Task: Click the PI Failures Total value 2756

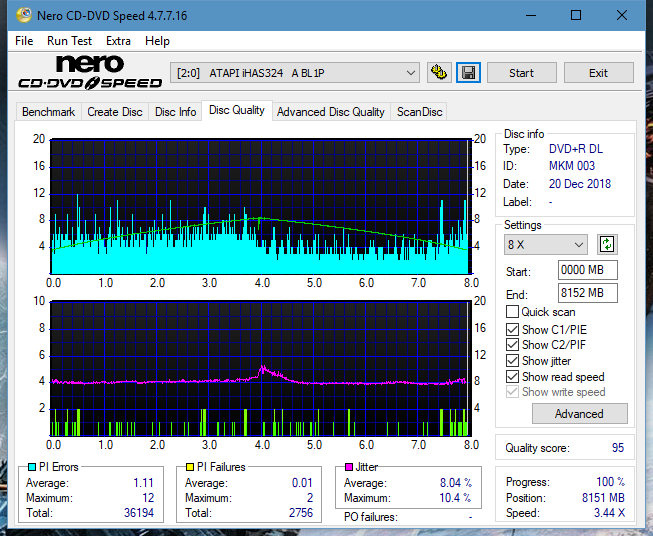Action: point(301,513)
